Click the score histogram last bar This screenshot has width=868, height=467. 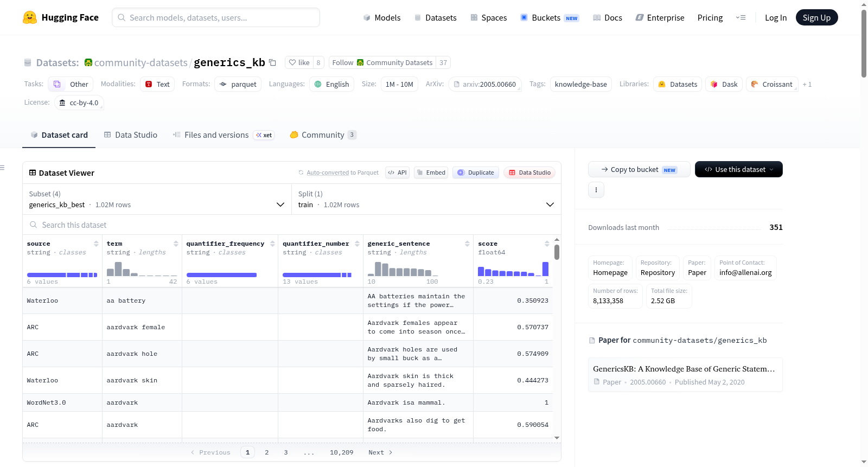(x=546, y=269)
